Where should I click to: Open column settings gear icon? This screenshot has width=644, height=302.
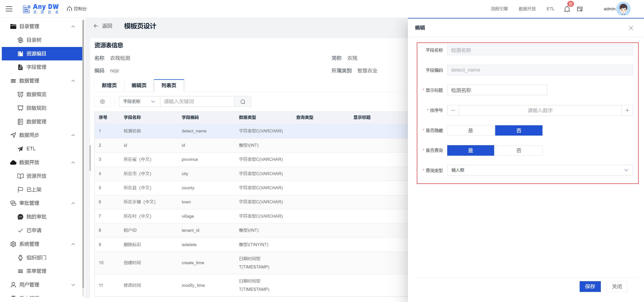click(102, 102)
